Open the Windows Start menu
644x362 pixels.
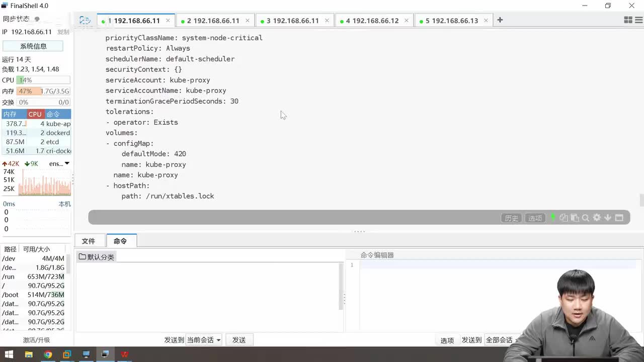coord(9,354)
